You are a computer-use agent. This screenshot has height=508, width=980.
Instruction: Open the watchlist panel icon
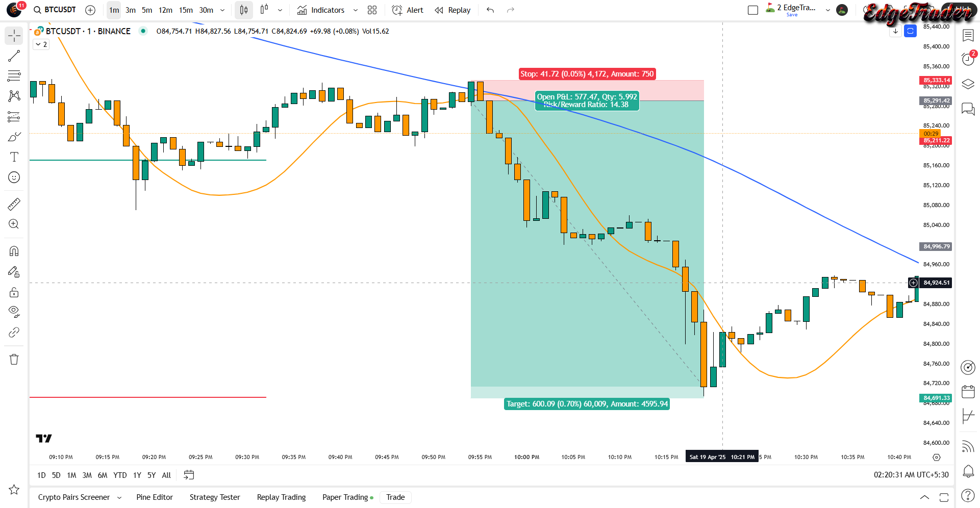pos(968,35)
